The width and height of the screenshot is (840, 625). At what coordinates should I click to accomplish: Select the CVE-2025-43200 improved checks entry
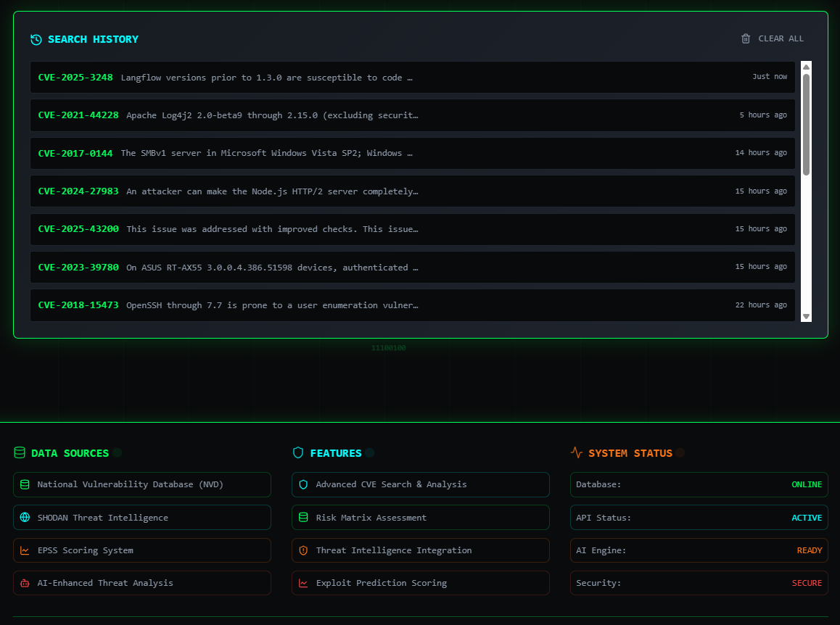click(413, 229)
